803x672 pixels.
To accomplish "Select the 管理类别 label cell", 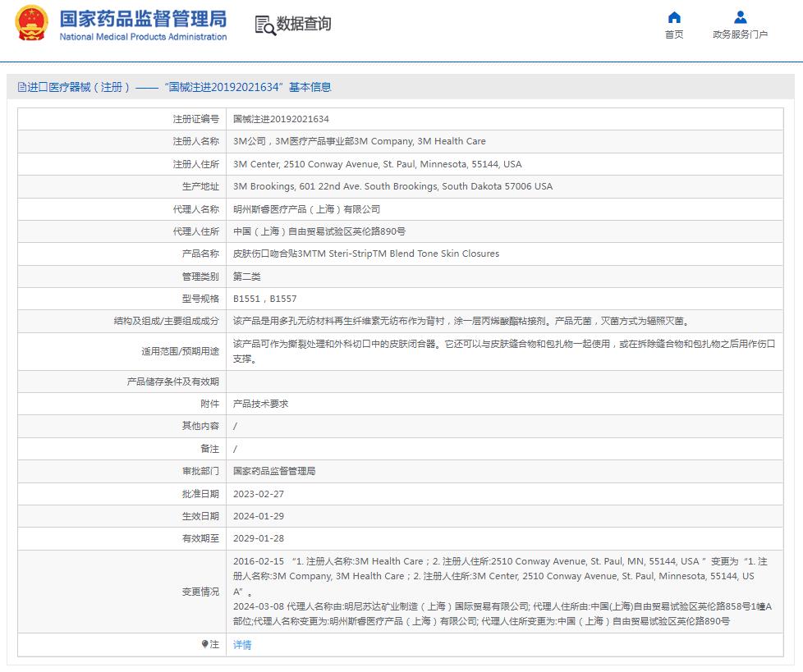I will (x=122, y=277).
